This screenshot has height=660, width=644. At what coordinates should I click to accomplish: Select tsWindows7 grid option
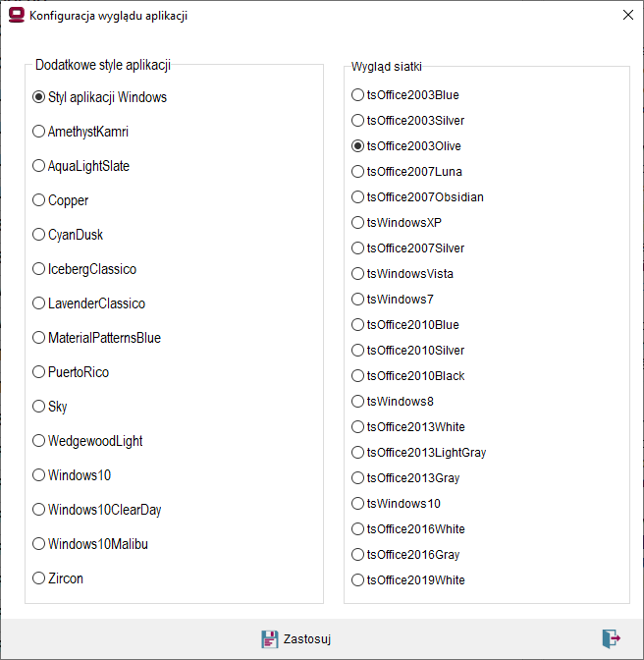(x=393, y=299)
